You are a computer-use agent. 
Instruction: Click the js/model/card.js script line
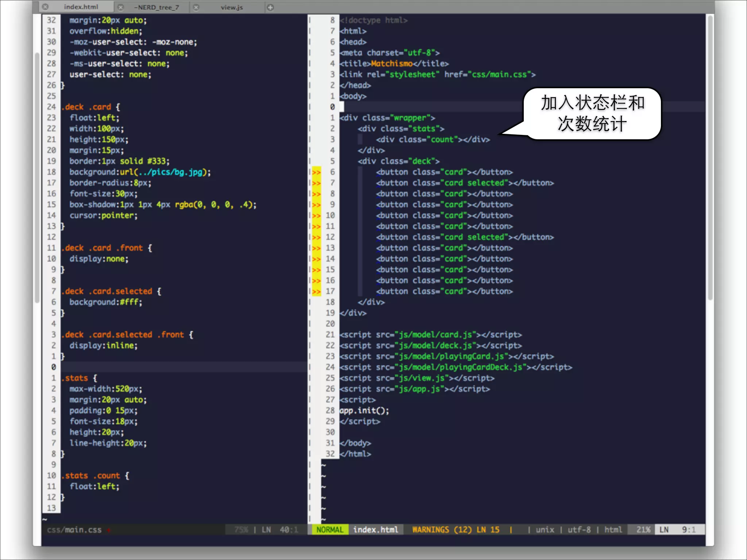click(431, 335)
